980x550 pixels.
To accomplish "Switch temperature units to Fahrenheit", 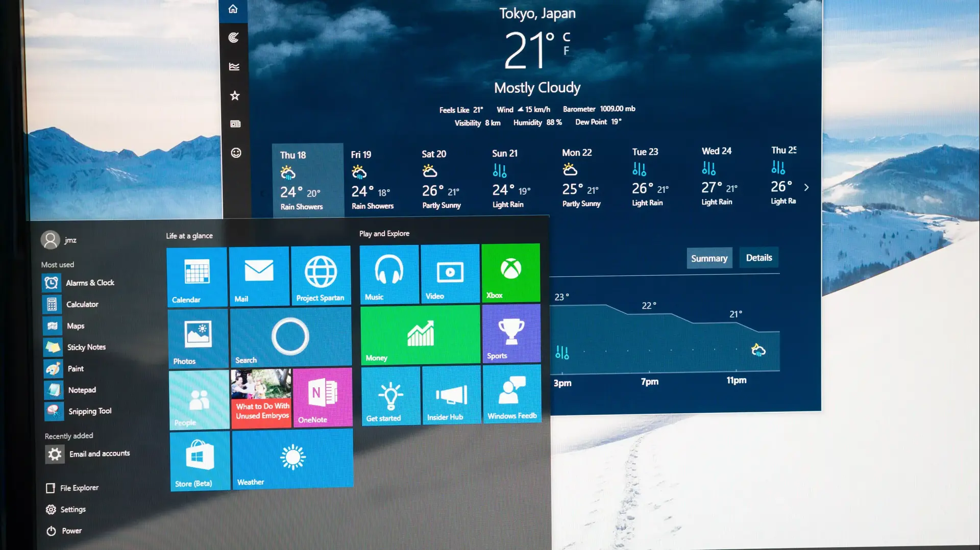I will pyautogui.click(x=566, y=51).
